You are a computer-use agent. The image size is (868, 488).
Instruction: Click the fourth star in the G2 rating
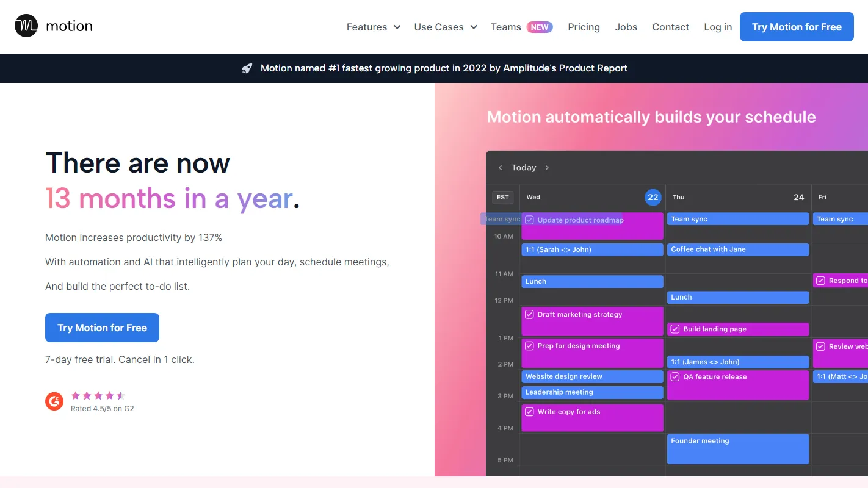[108, 396]
